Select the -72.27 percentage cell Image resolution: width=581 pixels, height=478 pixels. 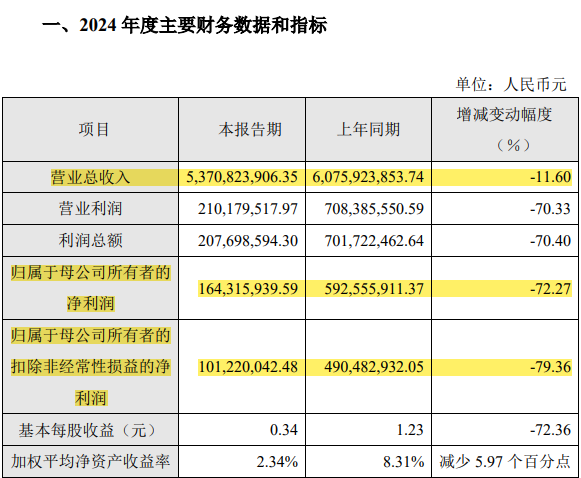coord(551,289)
